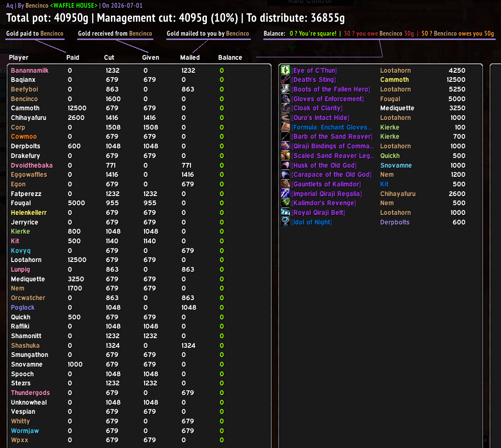
Task: Click Corp's cut value of 1508
Action: pos(113,127)
